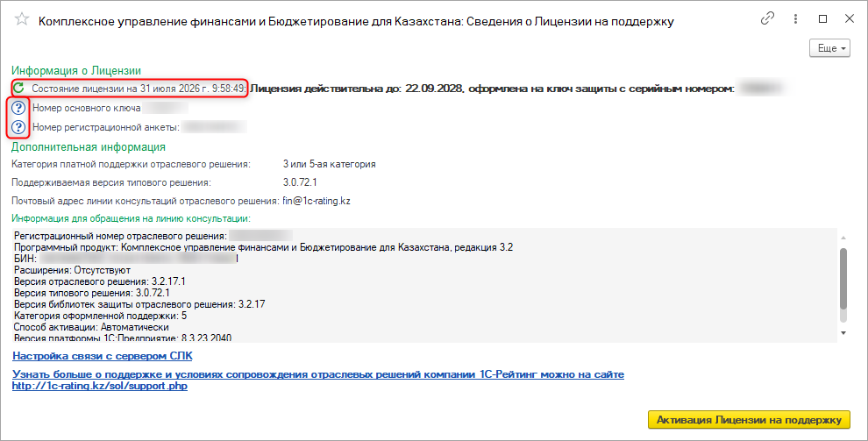Screen dimensions: 868x441
Task: Click line Расширения: Отсутствуют
Action: tap(73, 270)
